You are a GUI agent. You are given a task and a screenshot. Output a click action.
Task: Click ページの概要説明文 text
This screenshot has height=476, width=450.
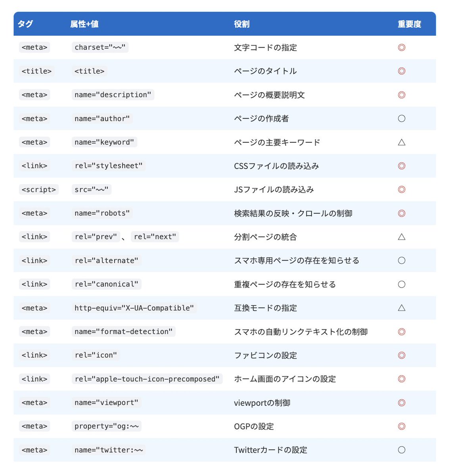(x=269, y=95)
